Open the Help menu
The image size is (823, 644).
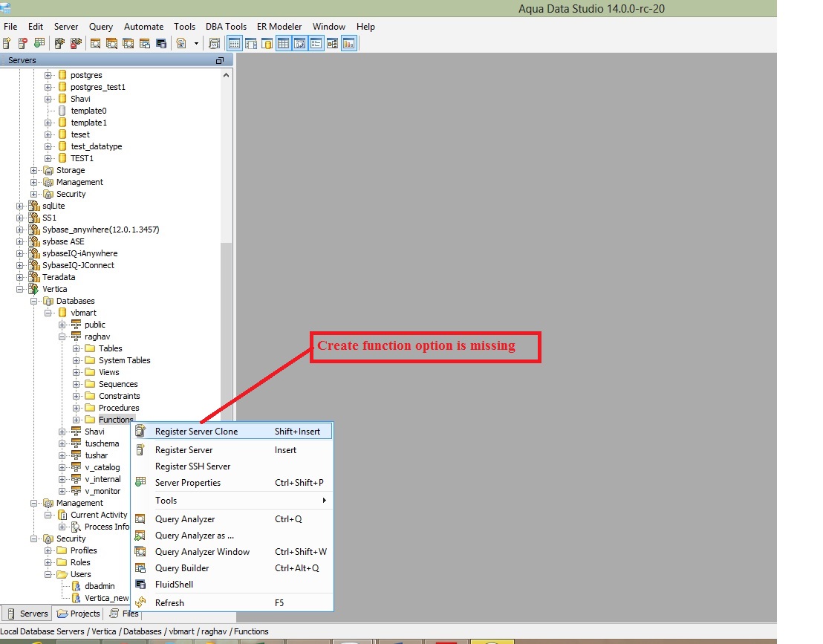pos(366,26)
